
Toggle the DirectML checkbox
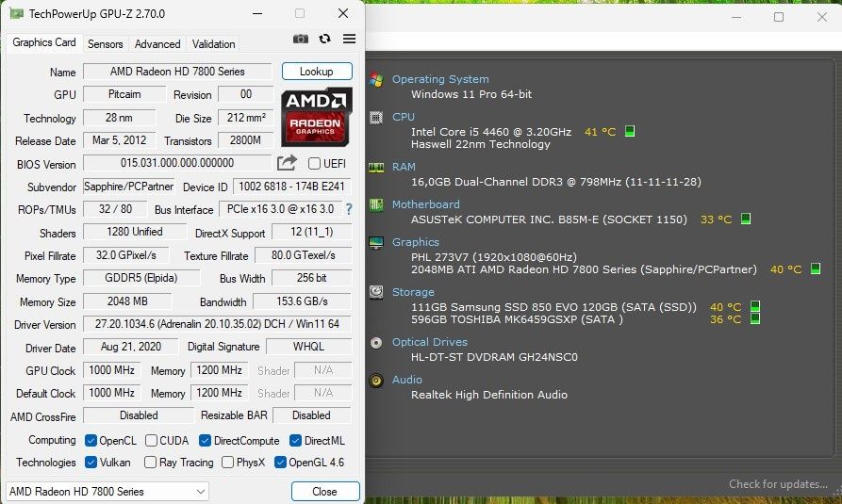click(295, 441)
